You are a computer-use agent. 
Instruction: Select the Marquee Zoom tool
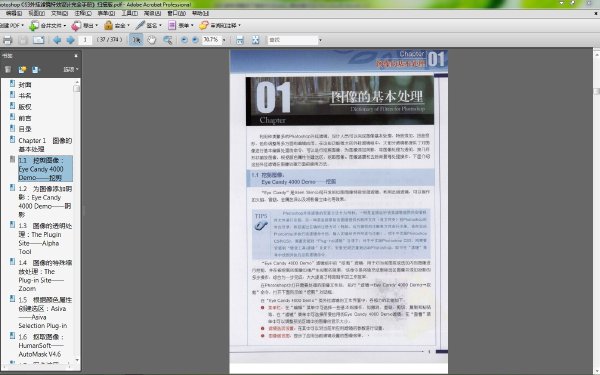coord(167,40)
